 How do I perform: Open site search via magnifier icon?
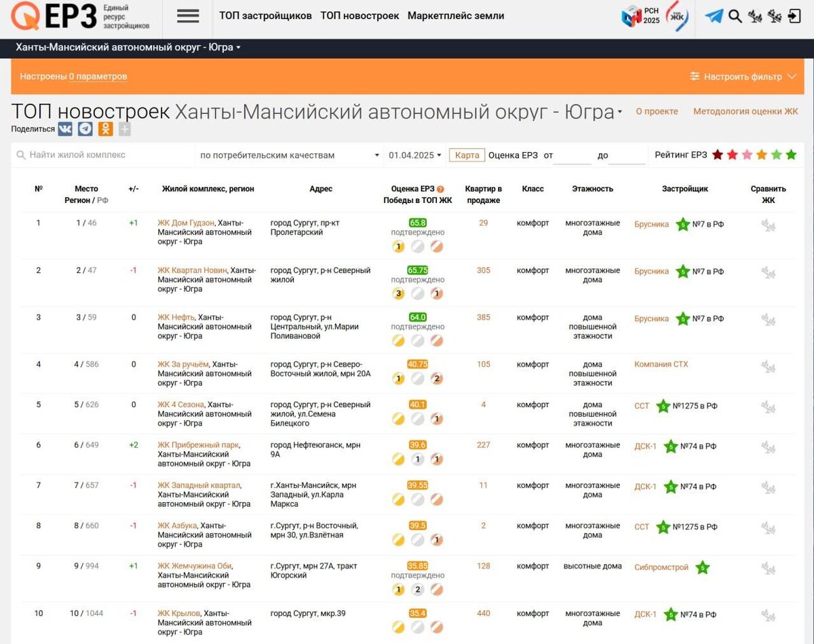point(735,16)
